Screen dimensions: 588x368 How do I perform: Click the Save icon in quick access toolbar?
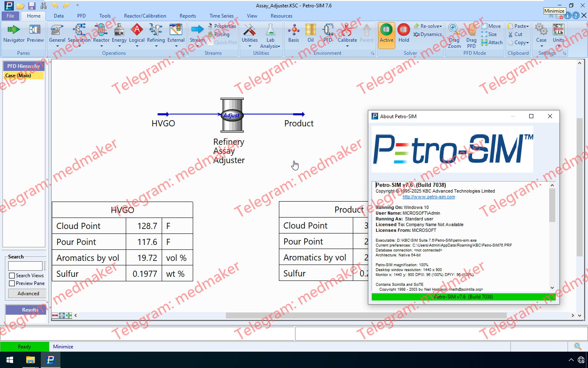32,6
